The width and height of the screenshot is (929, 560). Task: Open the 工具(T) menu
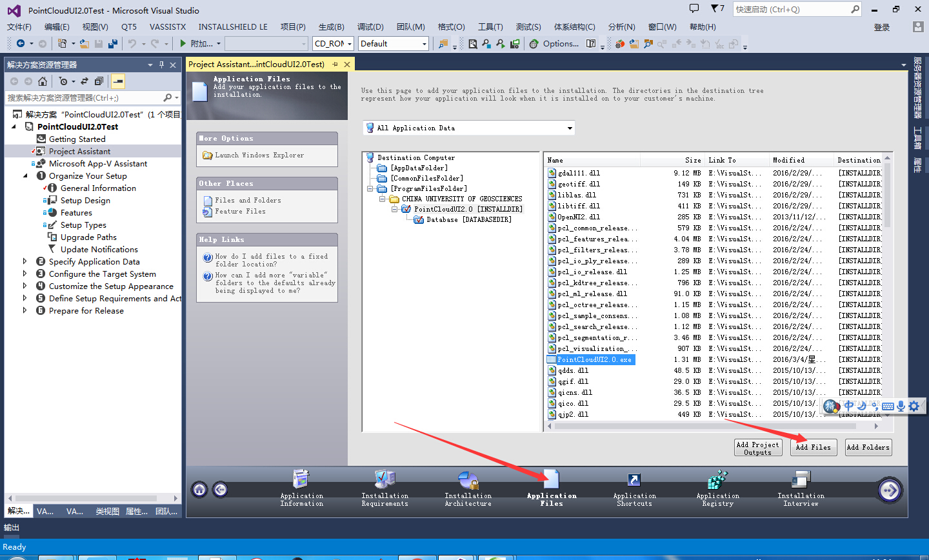(x=490, y=26)
